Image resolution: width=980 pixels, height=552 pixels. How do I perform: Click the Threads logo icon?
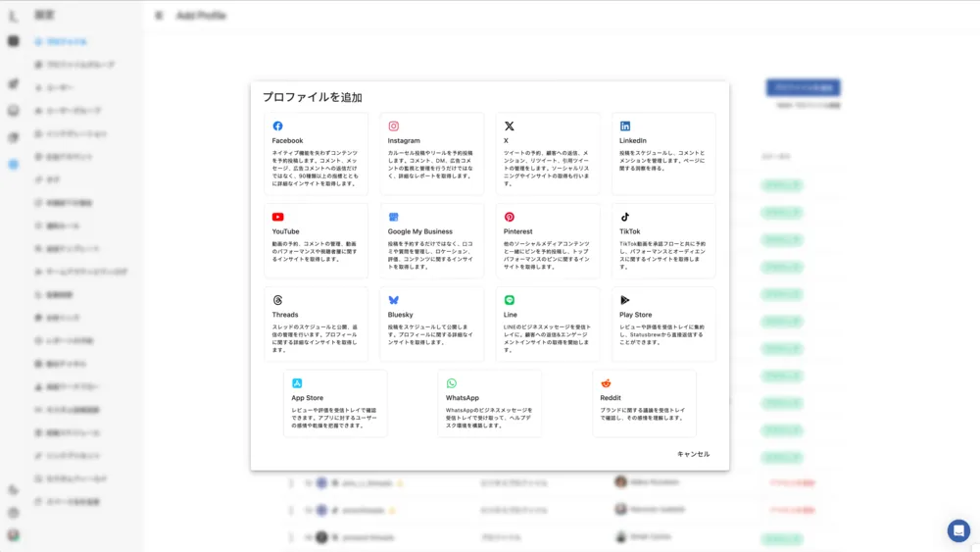point(277,300)
